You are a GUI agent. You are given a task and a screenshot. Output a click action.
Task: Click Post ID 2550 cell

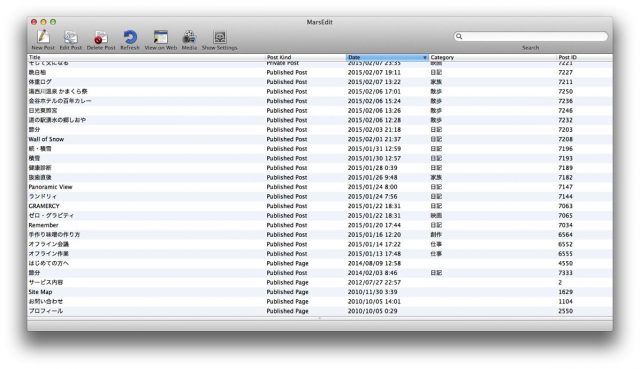(565, 311)
